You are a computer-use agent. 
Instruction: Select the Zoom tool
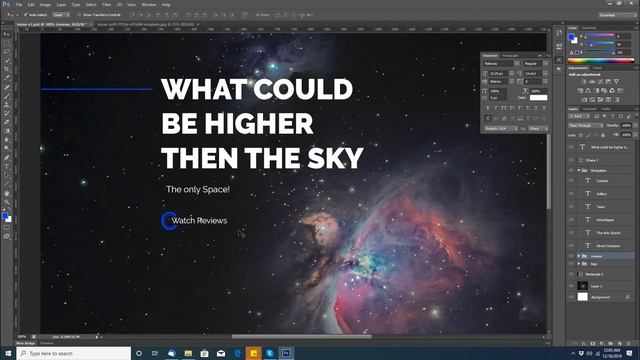[x=7, y=202]
